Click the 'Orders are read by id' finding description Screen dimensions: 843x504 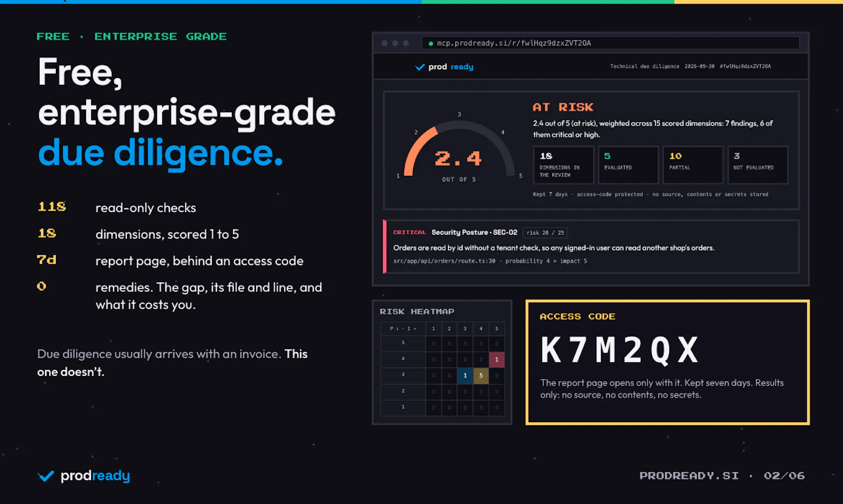click(x=554, y=248)
